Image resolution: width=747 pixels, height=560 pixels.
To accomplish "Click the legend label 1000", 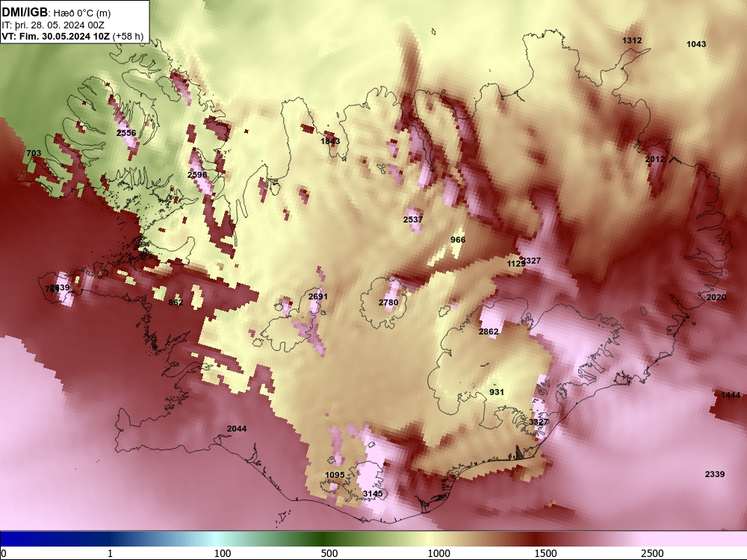I will (438, 554).
